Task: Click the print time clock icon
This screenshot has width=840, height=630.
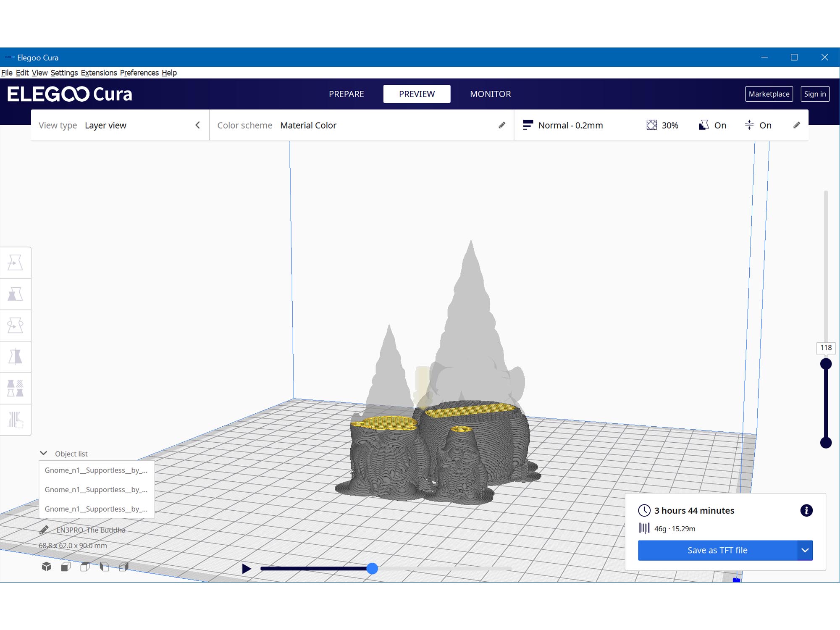Action: pos(644,510)
